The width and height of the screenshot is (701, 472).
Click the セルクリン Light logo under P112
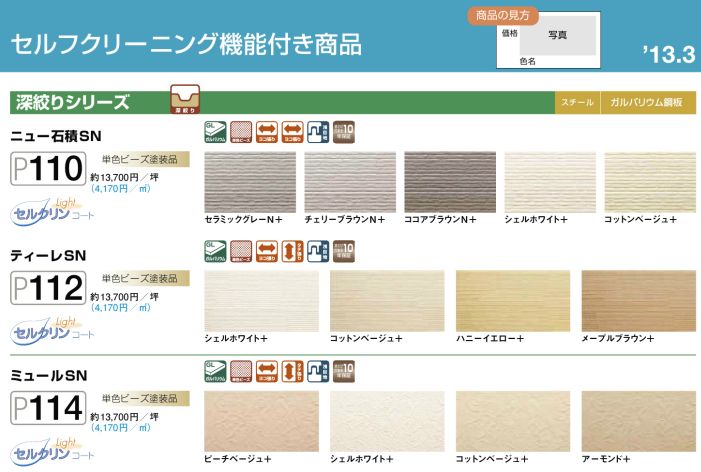pos(52,331)
